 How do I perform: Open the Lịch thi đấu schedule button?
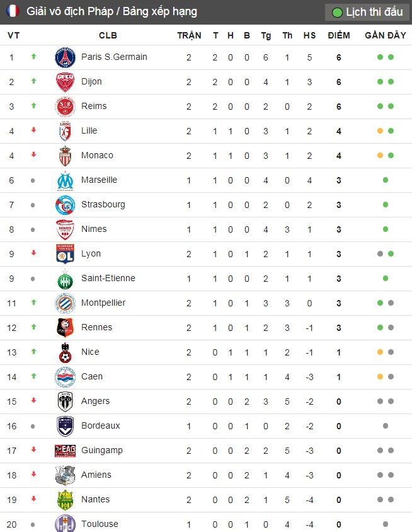pos(367,12)
